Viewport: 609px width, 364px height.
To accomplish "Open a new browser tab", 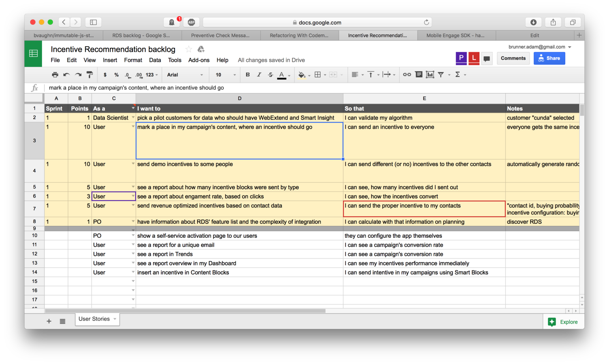I will [x=579, y=35].
